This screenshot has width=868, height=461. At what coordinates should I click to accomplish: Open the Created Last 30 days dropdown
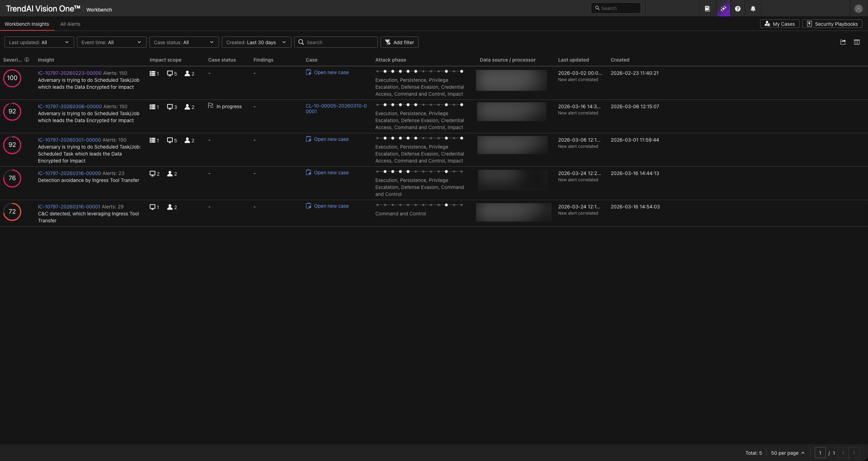coord(256,42)
